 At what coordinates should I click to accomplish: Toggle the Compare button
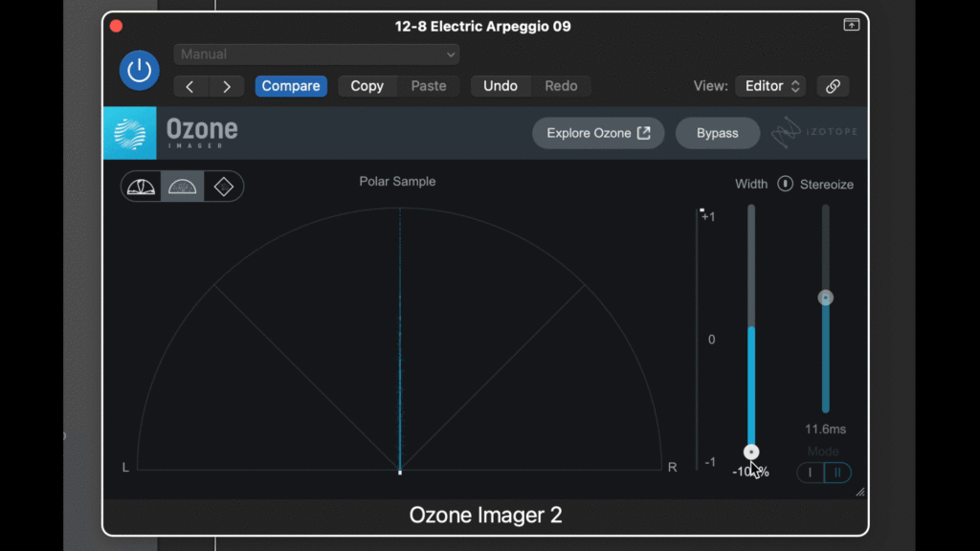pyautogui.click(x=291, y=86)
